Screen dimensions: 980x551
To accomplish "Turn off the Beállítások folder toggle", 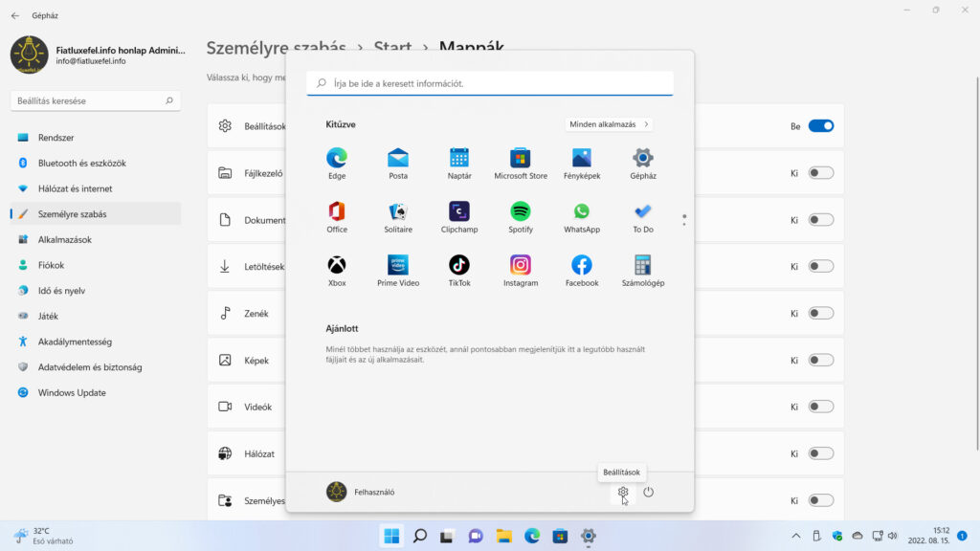I will point(820,125).
